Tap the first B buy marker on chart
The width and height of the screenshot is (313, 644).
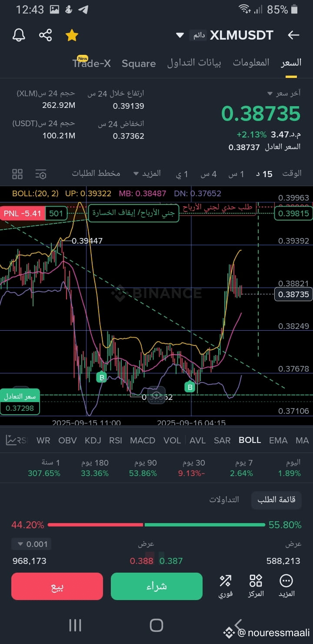point(101,377)
